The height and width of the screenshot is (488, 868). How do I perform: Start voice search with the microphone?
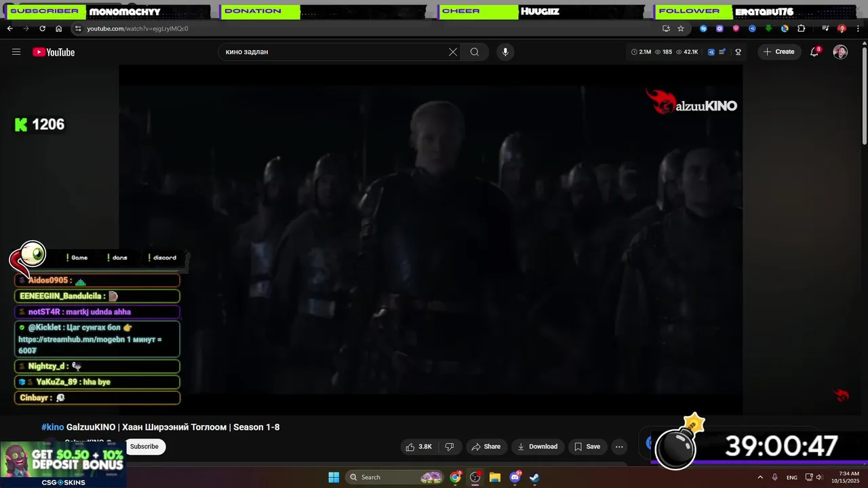tap(505, 52)
